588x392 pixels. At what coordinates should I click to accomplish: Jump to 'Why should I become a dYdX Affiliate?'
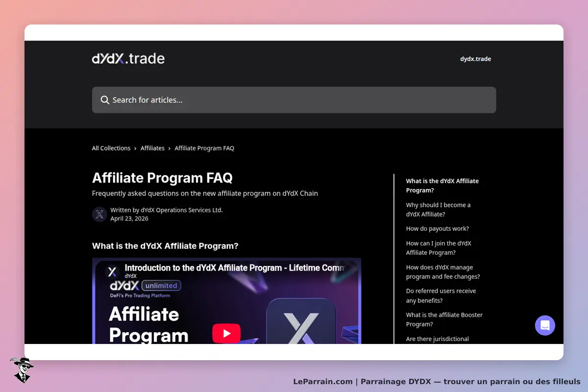click(x=438, y=210)
